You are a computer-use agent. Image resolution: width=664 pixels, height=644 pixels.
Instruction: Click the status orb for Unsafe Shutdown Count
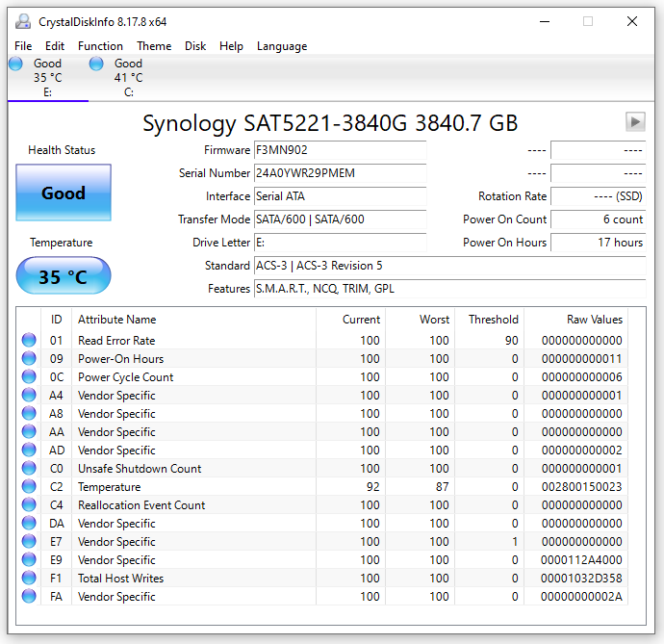click(29, 469)
